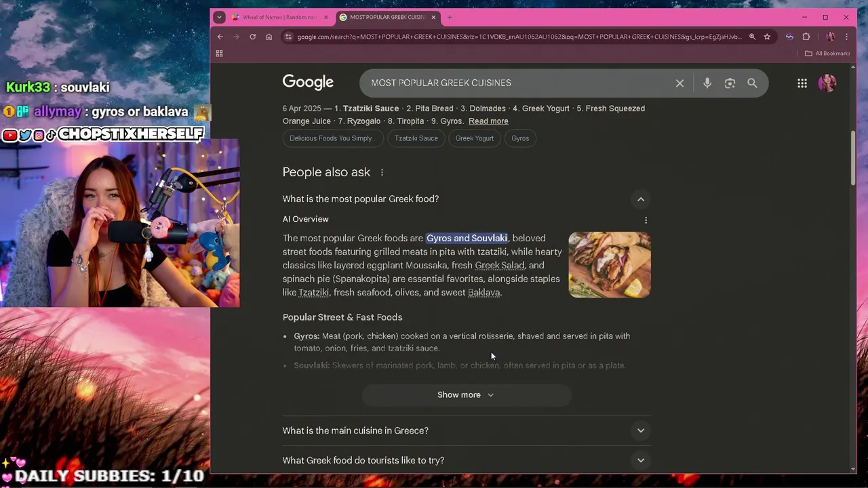
Task: Click the AI Overview label
Action: click(305, 219)
